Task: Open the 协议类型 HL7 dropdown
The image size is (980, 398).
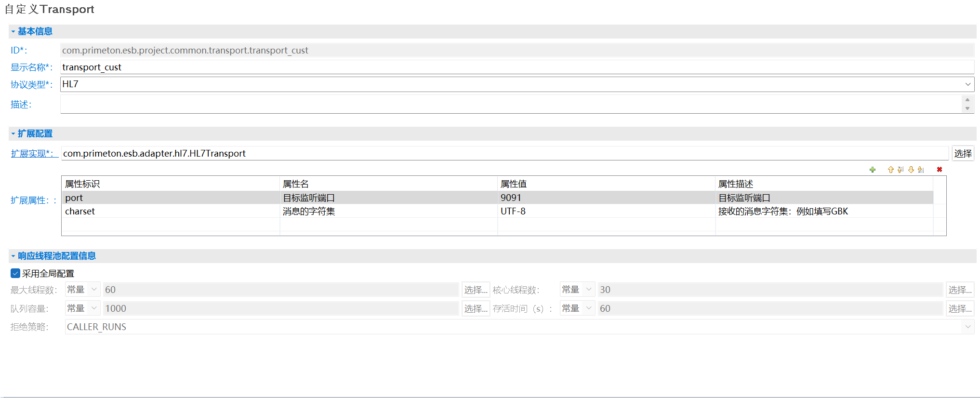Action: tap(967, 84)
